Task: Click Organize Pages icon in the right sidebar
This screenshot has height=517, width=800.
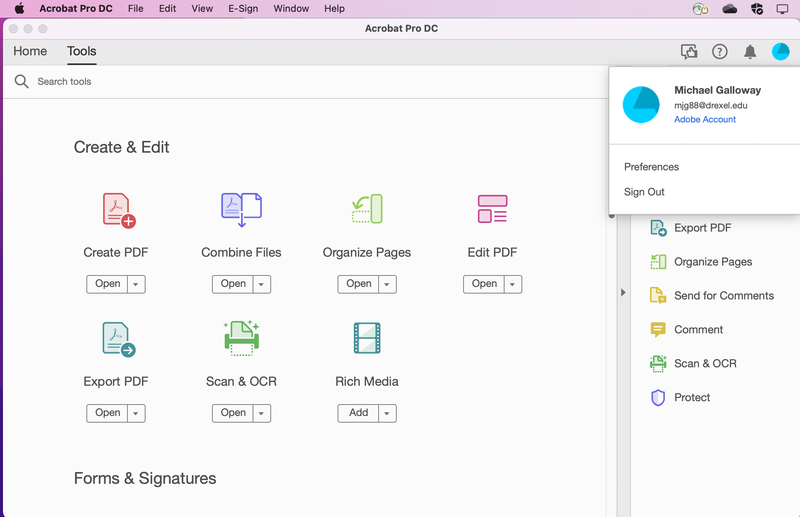Action: click(x=658, y=262)
